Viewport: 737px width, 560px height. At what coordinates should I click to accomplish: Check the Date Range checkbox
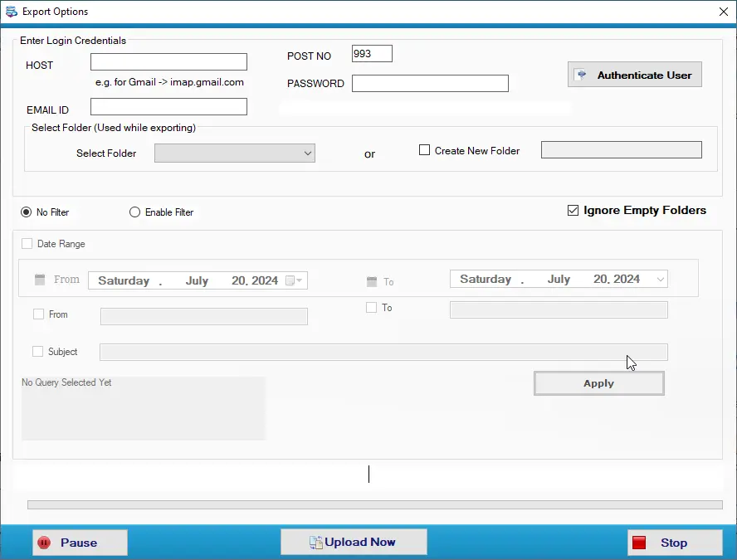pos(27,243)
